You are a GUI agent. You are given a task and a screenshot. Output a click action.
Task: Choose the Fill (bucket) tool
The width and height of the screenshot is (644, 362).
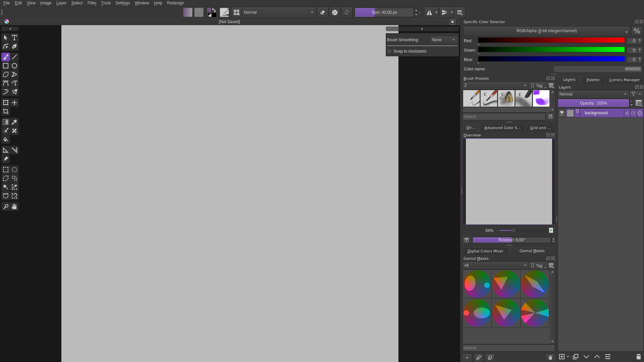pos(6,139)
